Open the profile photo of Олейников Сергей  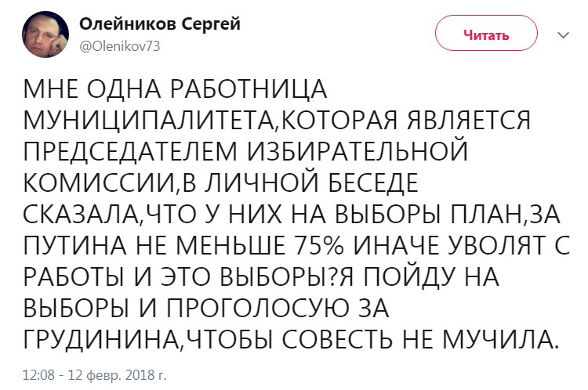[x=45, y=34]
